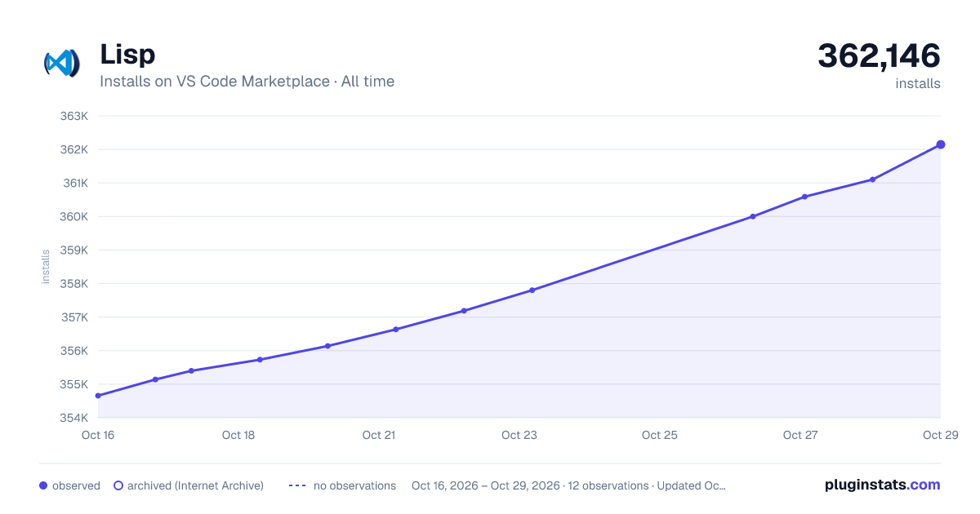Click the 362,146 installs total

click(x=879, y=56)
